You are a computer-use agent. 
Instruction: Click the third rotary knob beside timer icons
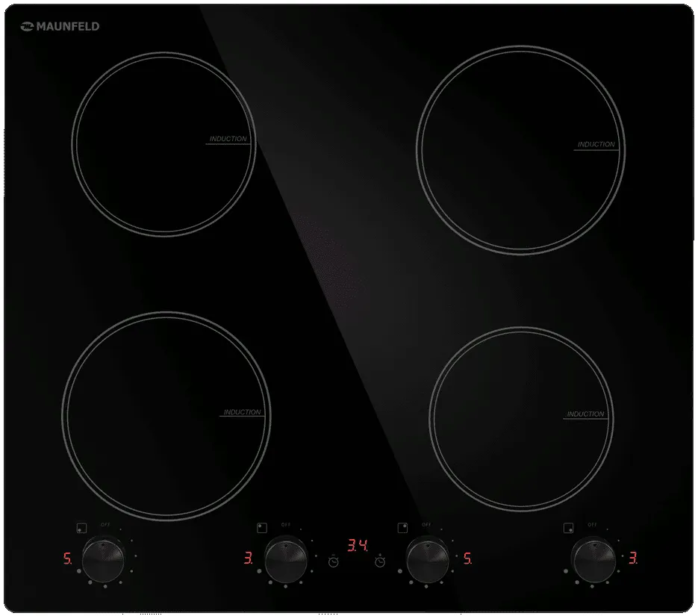point(427,557)
